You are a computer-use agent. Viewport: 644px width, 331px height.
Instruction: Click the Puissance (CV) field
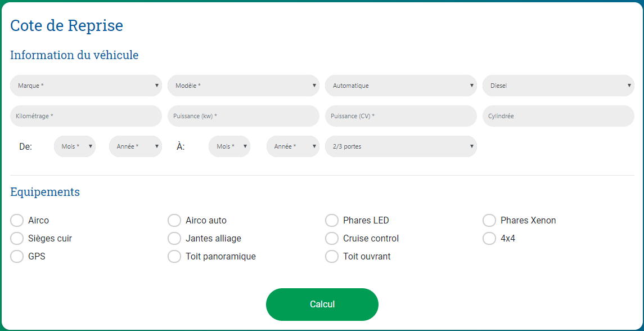click(401, 116)
